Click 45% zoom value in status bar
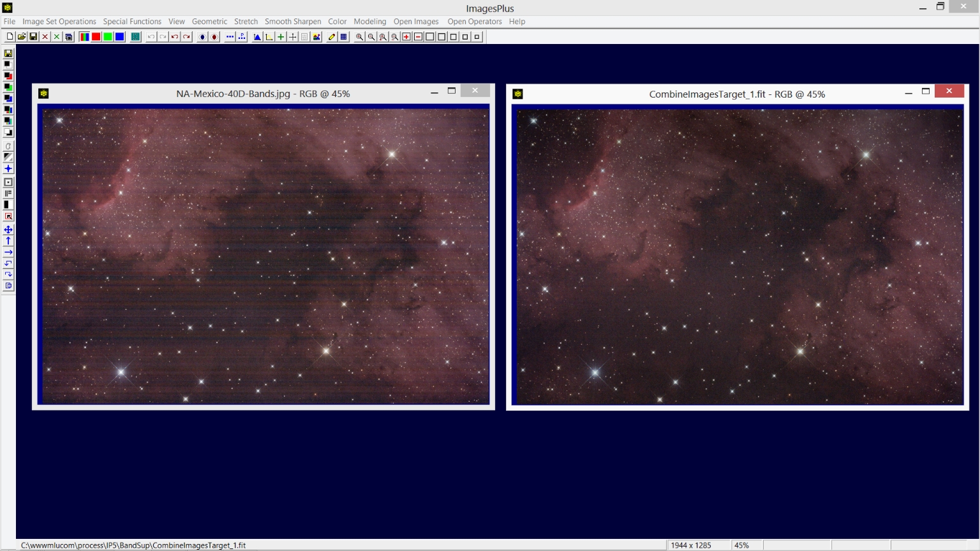 point(741,545)
